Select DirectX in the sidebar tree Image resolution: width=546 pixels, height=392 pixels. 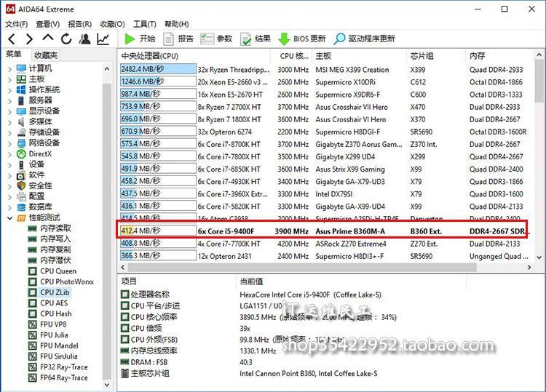(x=39, y=153)
